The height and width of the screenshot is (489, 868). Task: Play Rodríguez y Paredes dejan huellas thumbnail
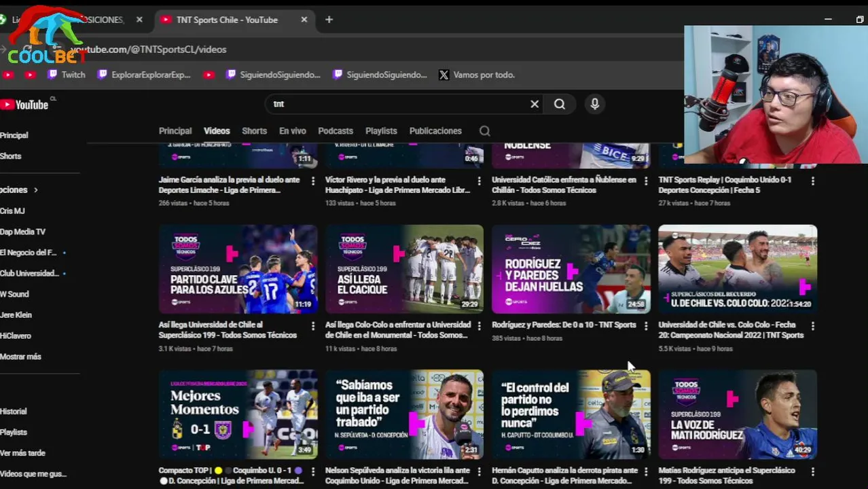[571, 269]
